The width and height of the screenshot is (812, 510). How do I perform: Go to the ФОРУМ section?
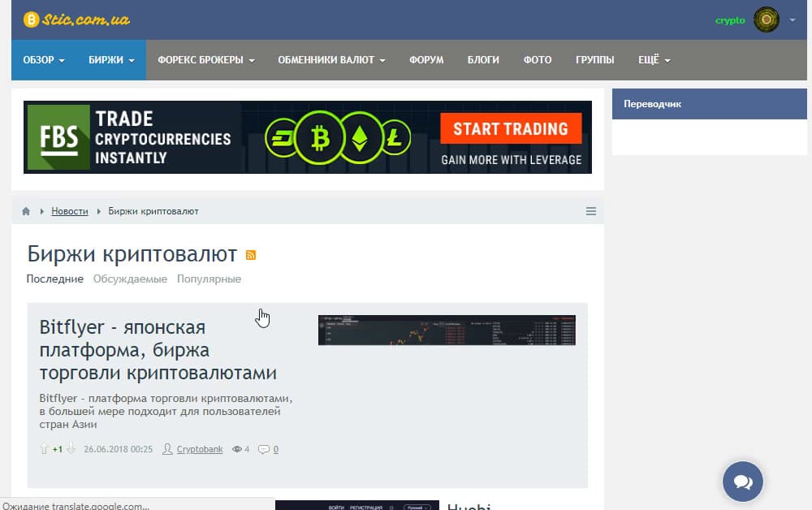click(426, 60)
